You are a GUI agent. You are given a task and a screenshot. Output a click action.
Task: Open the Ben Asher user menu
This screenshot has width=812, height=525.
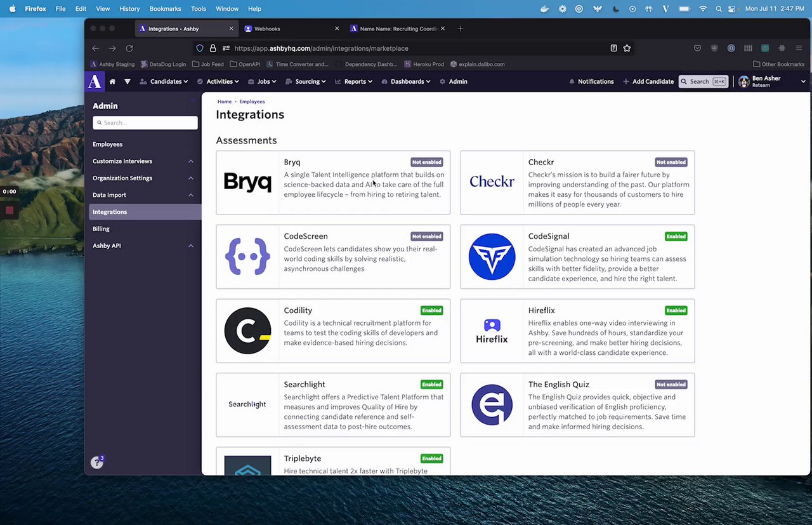click(x=772, y=81)
